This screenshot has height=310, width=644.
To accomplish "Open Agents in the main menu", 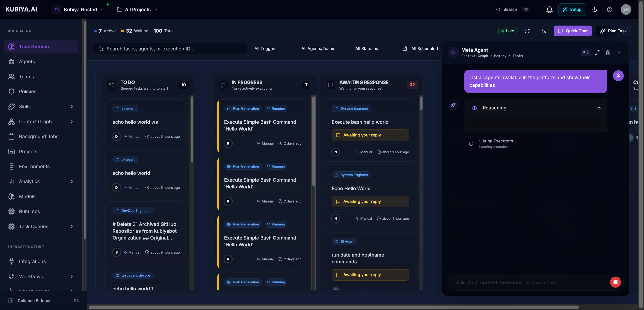I will point(27,62).
